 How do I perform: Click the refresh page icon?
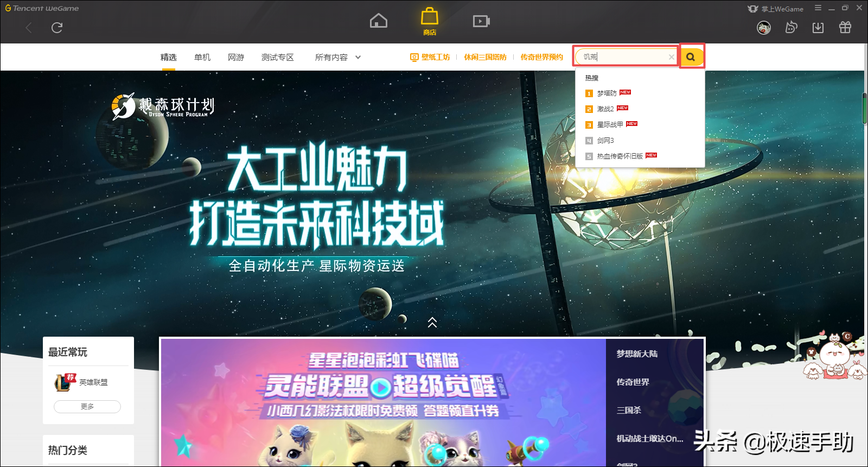pyautogui.click(x=57, y=28)
